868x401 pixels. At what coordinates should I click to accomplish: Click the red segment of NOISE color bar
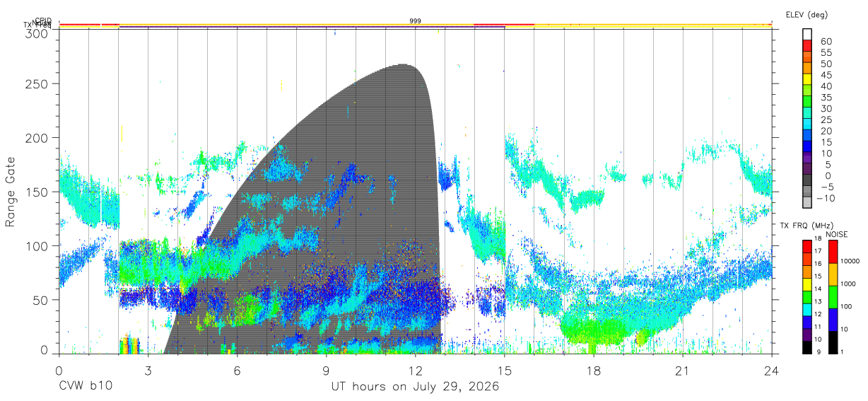pos(832,252)
